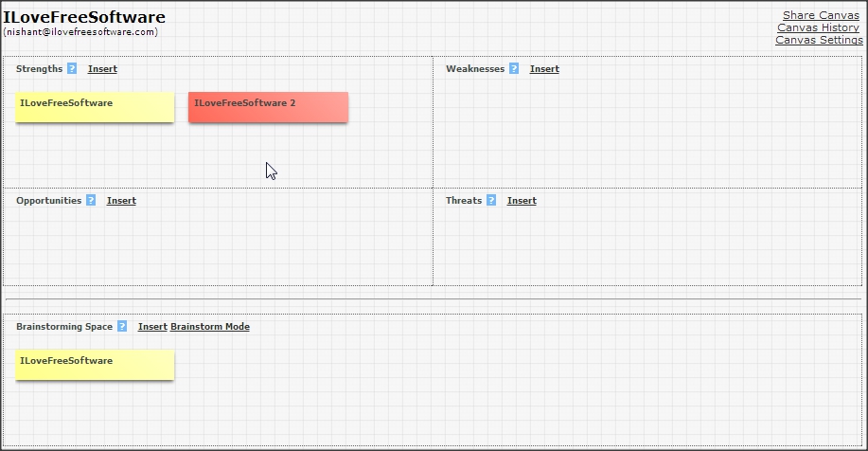Viewport: 868px width, 451px height.
Task: Open the Share Canvas link
Action: coord(821,15)
